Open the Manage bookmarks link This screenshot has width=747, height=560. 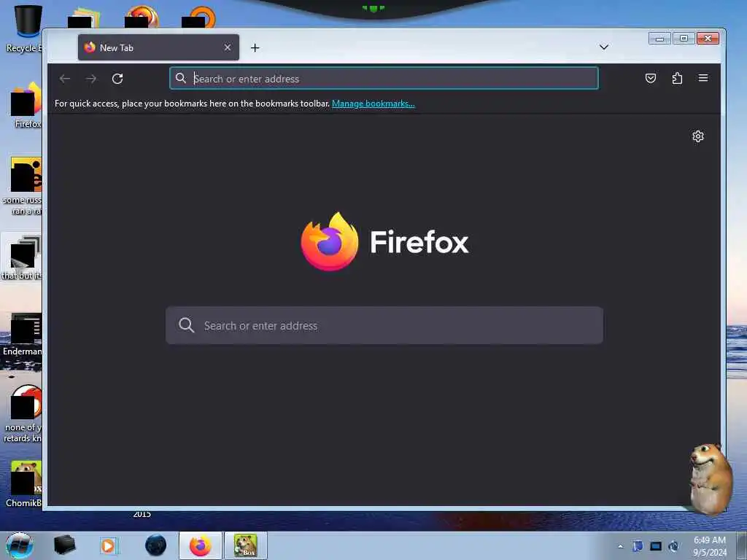click(x=373, y=104)
